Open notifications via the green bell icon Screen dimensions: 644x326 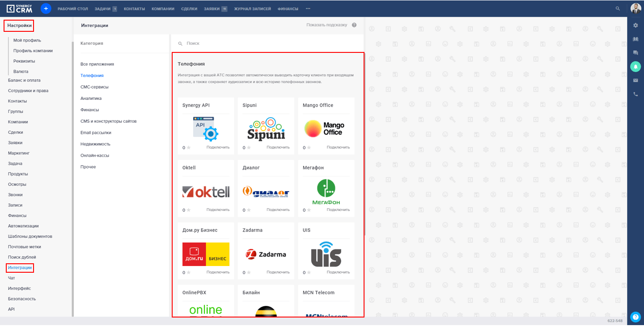point(636,66)
